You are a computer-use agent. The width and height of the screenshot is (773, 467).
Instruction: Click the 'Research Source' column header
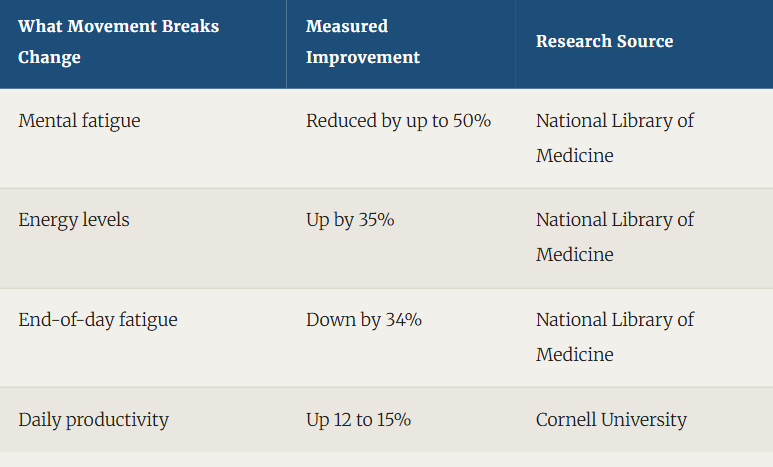click(x=604, y=41)
